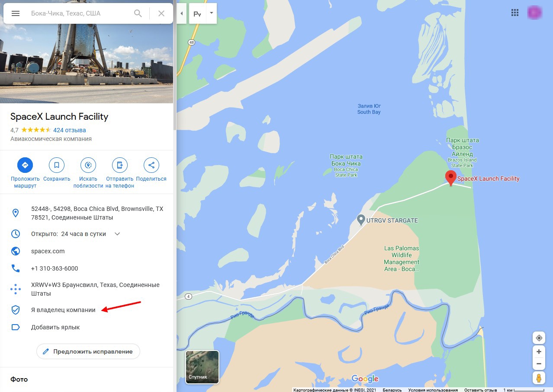Expand opening hours chevron
Viewport: 553px width, 392px height.
click(x=117, y=234)
